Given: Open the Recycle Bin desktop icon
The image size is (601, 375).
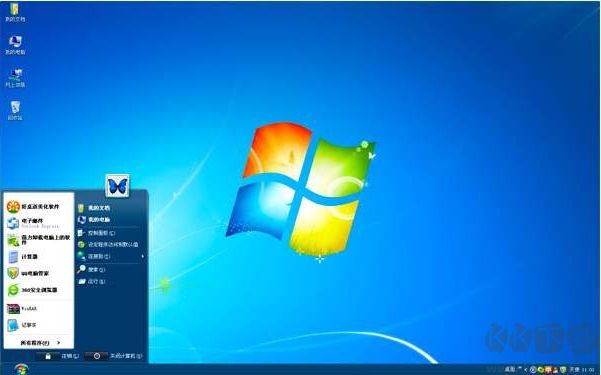Looking at the screenshot, I should coord(15,110).
